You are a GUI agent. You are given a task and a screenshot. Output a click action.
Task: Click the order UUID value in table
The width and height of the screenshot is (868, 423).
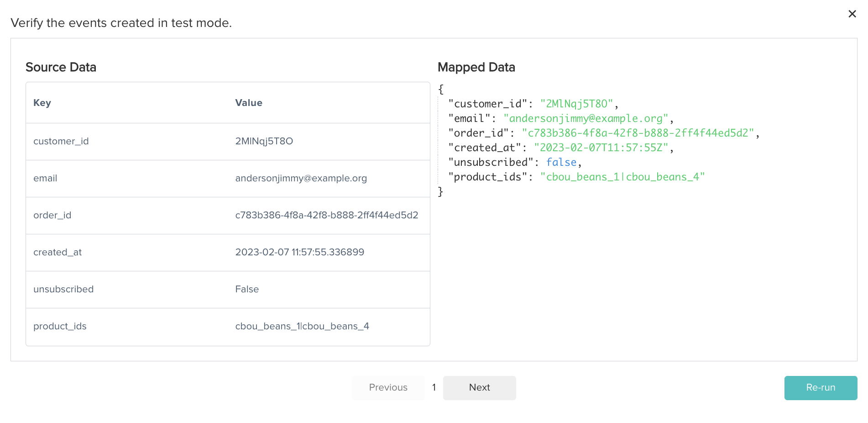tap(327, 215)
